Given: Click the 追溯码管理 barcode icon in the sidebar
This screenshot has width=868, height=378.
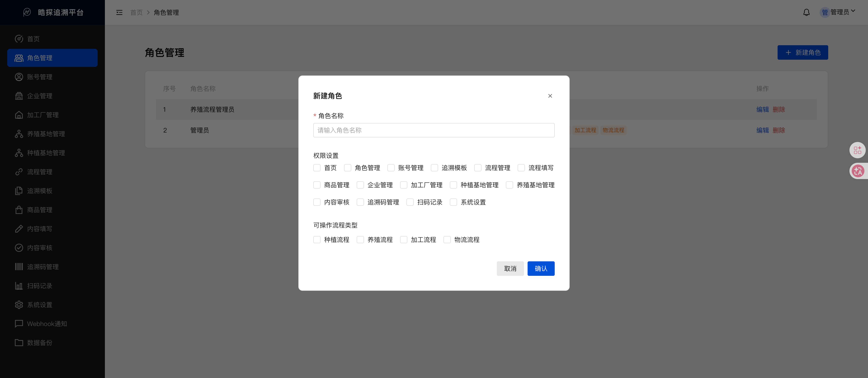Looking at the screenshot, I should (19, 267).
